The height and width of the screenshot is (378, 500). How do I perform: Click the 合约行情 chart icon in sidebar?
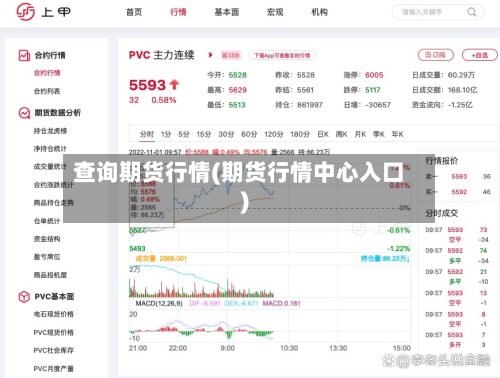point(24,55)
